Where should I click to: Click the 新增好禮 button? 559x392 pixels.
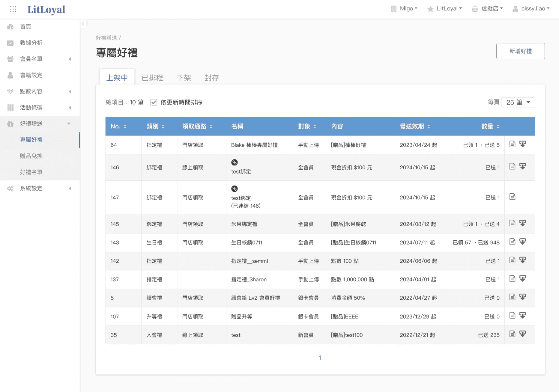(520, 51)
